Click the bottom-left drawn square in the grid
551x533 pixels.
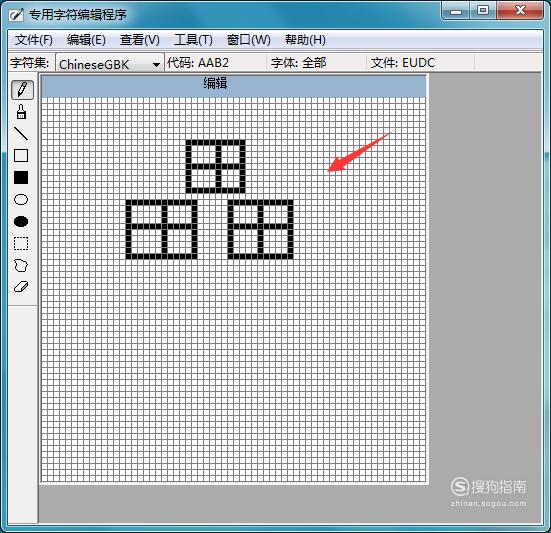tap(161, 229)
